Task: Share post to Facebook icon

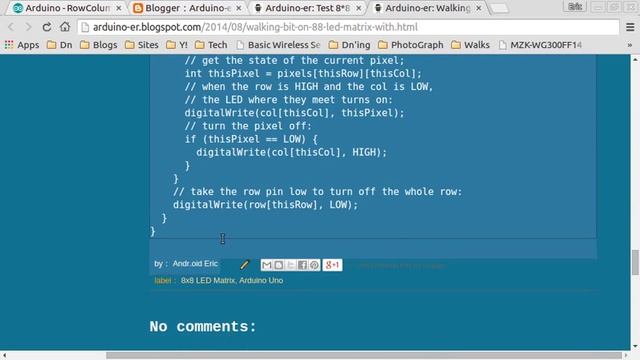Action: tap(302, 265)
